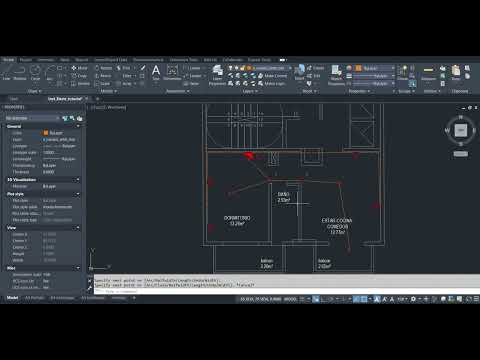Open the current layer dropdown list
The height and width of the screenshot is (360, 480).
click(260, 68)
